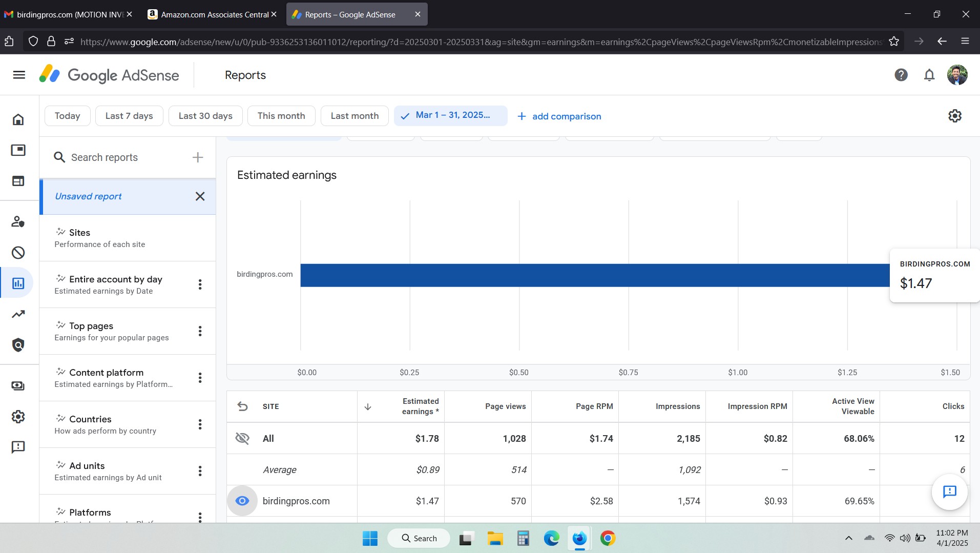The height and width of the screenshot is (553, 980).
Task: Sort table by Page views column
Action: coord(505,406)
